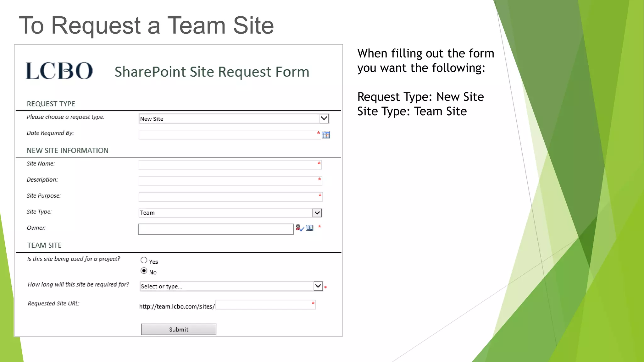The width and height of the screenshot is (644, 362).
Task: Click the 'Date Required By:' label
Action: [50, 133]
